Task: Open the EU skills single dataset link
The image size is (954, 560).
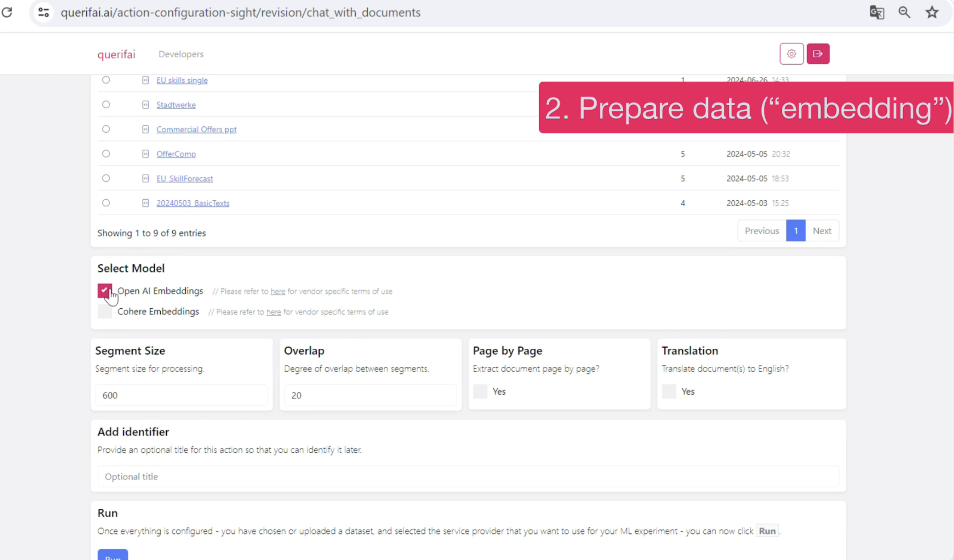Action: [182, 80]
